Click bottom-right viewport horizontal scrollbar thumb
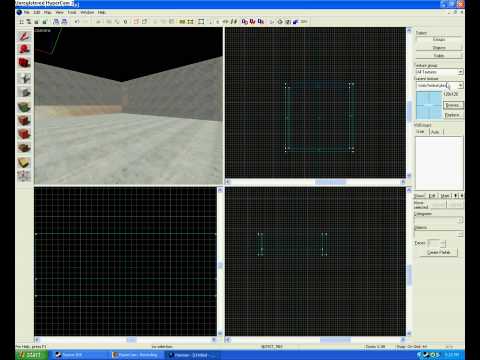The width and height of the screenshot is (480, 360). click(x=335, y=340)
